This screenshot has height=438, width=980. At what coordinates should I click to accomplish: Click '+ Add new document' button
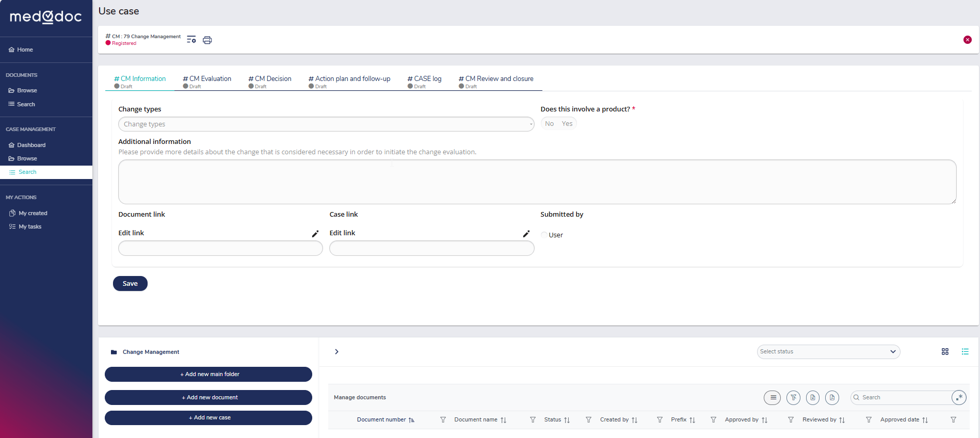point(208,397)
